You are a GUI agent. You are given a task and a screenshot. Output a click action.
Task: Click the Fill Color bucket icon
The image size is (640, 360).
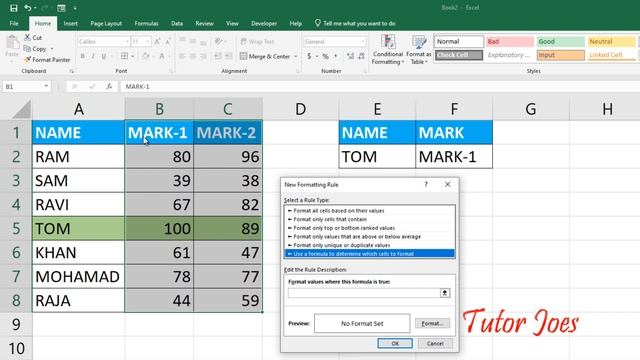coord(146,56)
